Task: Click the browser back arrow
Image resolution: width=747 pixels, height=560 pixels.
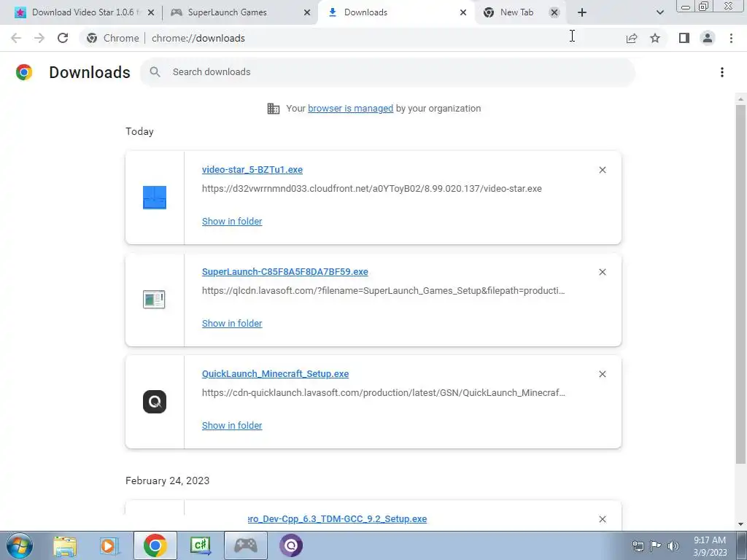Action: tap(16, 38)
